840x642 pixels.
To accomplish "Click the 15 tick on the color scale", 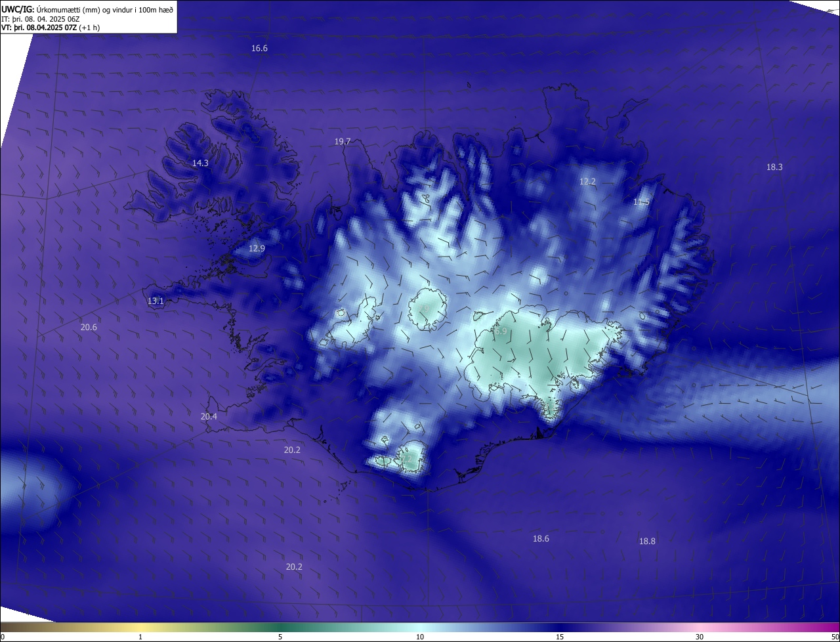I will [560, 637].
